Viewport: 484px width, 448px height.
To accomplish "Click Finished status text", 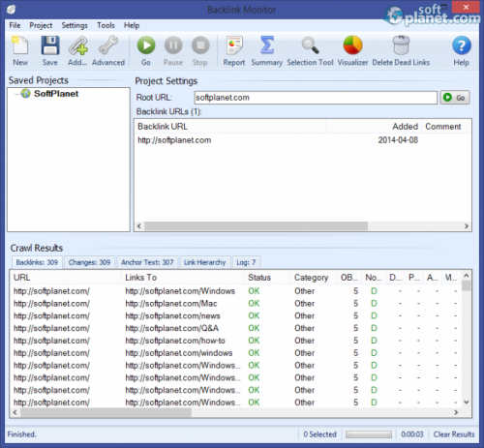I will 21,434.
